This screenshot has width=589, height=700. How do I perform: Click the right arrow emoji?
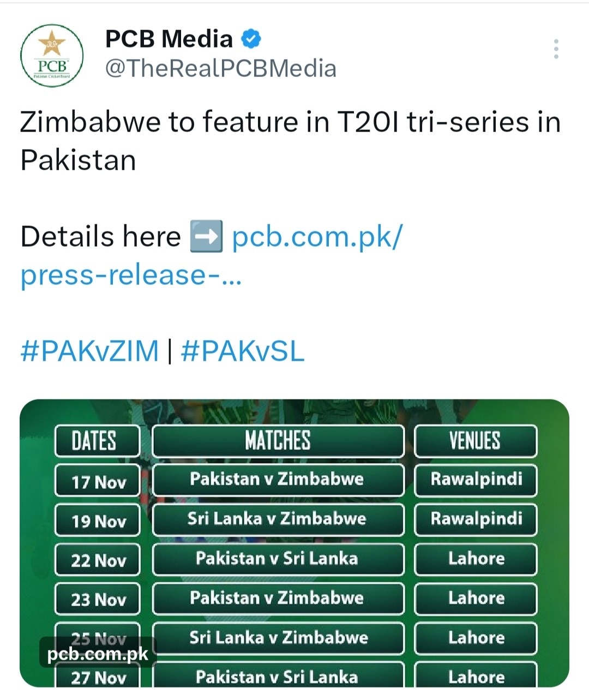(x=206, y=237)
